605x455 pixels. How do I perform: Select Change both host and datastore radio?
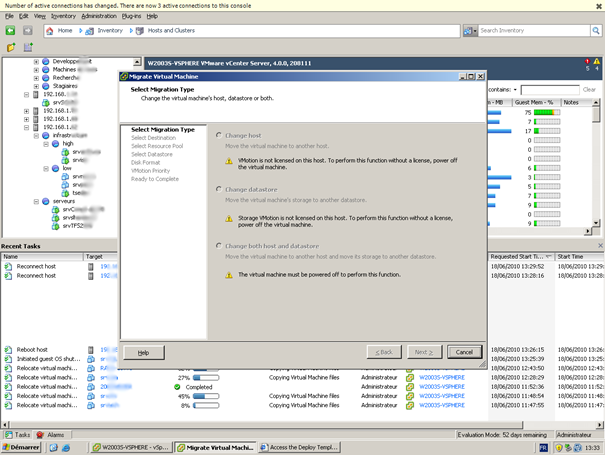coord(219,245)
